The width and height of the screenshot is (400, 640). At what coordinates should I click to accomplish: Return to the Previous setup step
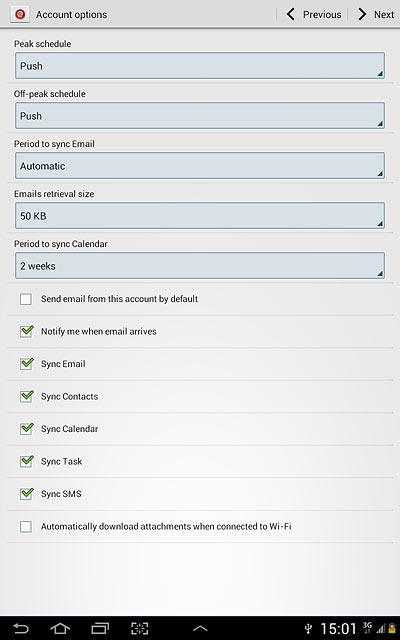point(313,14)
